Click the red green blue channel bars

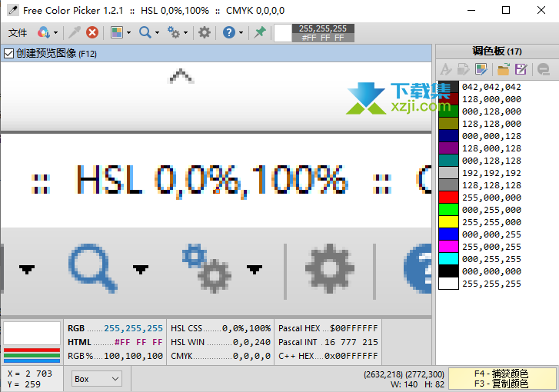(32, 355)
